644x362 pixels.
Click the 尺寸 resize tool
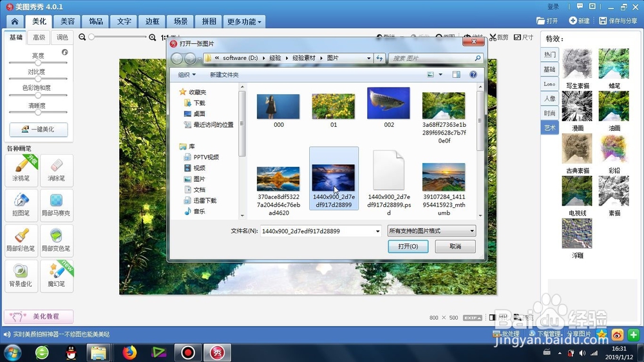(524, 37)
